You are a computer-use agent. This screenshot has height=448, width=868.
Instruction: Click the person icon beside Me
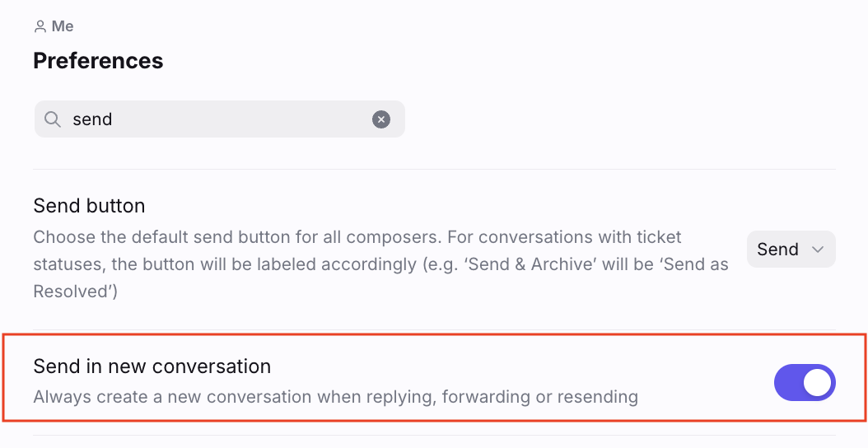[40, 26]
